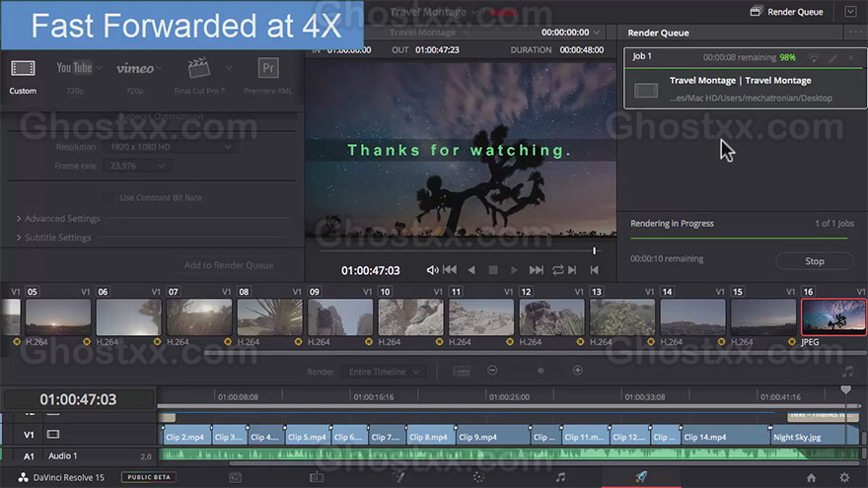This screenshot has width=868, height=488.
Task: Open the Media page icon
Action: pos(236,477)
